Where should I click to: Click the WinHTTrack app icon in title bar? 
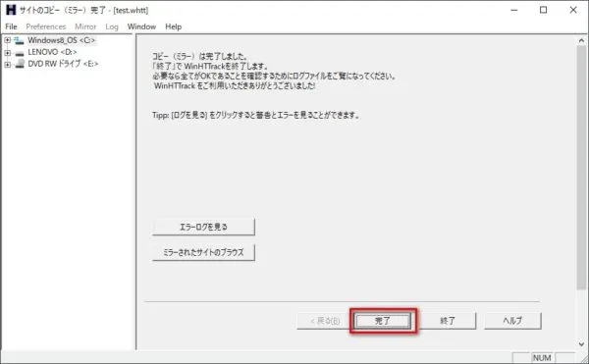point(11,10)
